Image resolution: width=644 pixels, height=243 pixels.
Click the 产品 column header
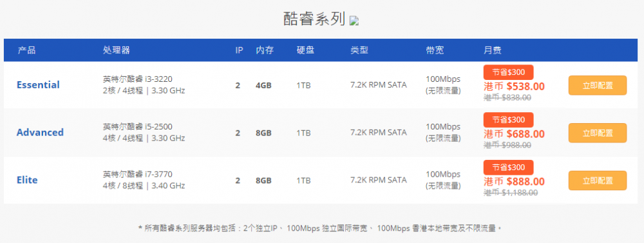[26, 50]
